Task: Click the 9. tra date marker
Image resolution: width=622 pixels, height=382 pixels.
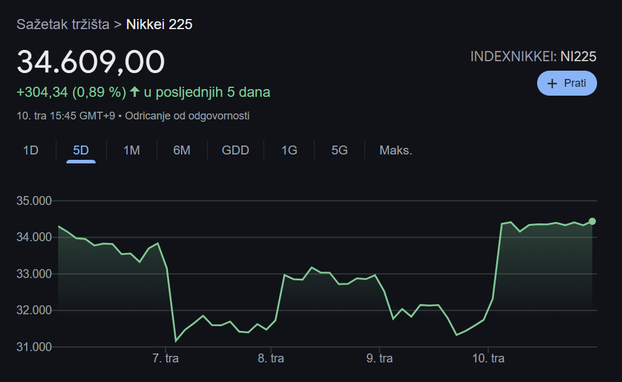Action: [x=380, y=359]
